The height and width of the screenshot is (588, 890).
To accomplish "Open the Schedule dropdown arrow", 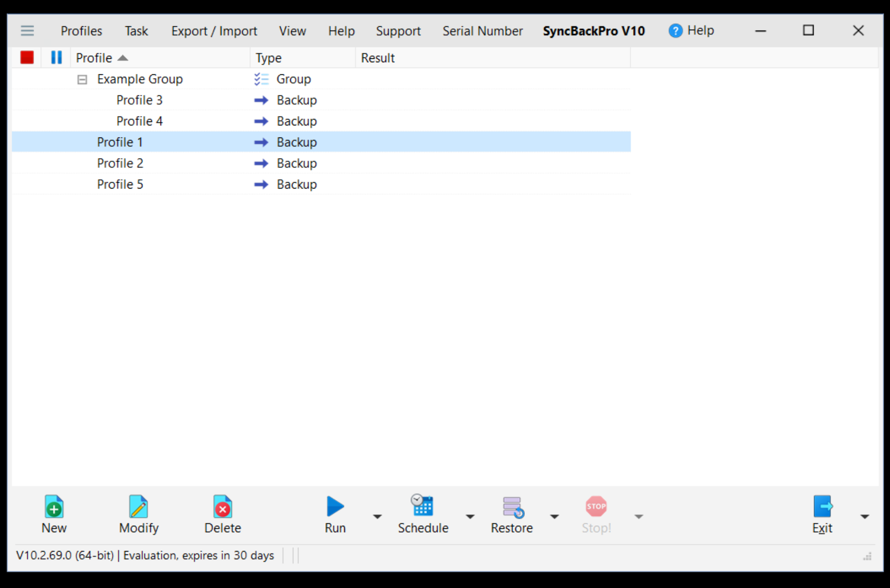I will click(470, 516).
